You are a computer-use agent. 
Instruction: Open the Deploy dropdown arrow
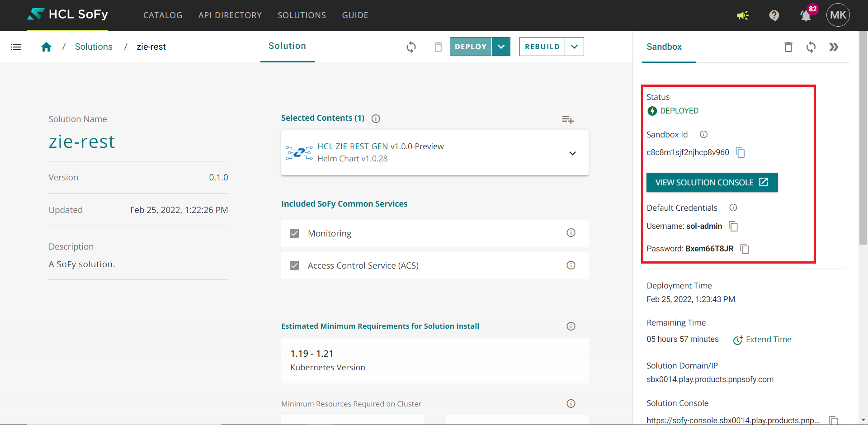(x=501, y=47)
